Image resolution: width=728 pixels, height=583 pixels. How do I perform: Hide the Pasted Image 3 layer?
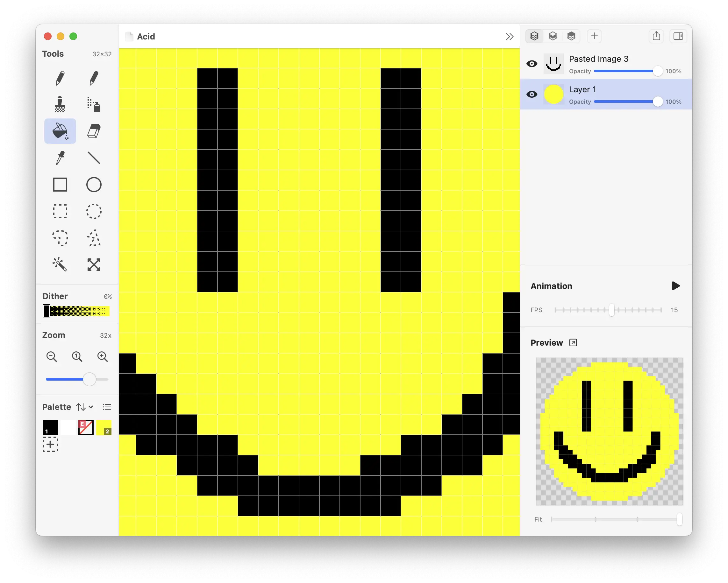point(532,63)
